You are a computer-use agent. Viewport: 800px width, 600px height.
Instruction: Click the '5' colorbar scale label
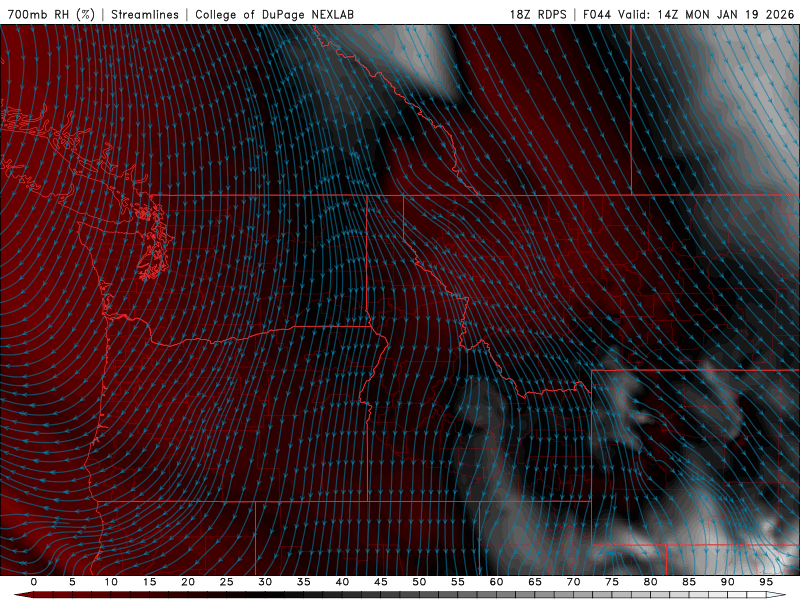click(x=72, y=582)
